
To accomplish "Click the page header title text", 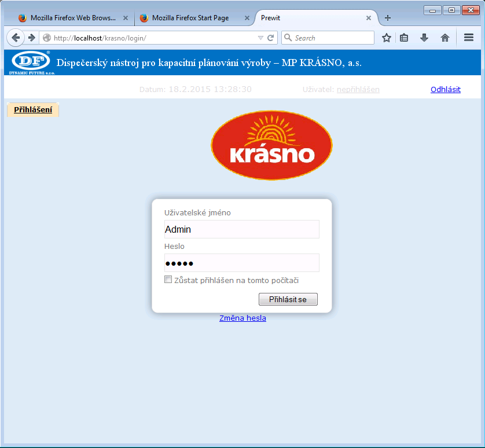I will (x=209, y=63).
